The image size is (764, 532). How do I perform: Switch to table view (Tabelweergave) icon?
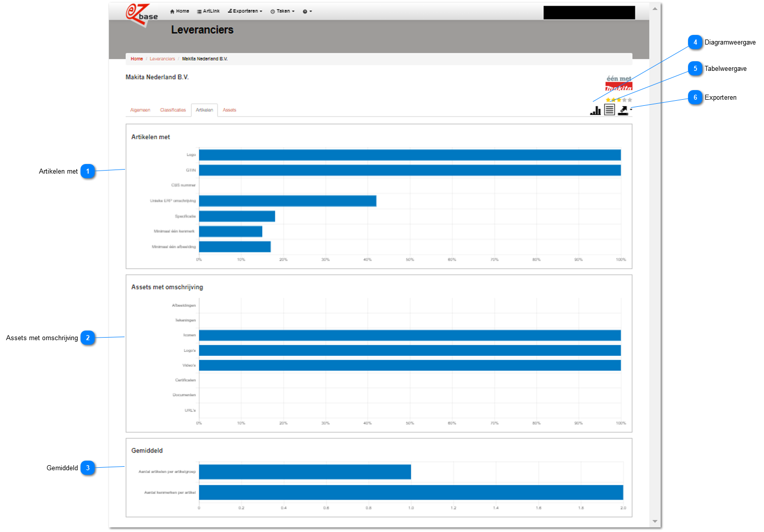[x=610, y=110]
